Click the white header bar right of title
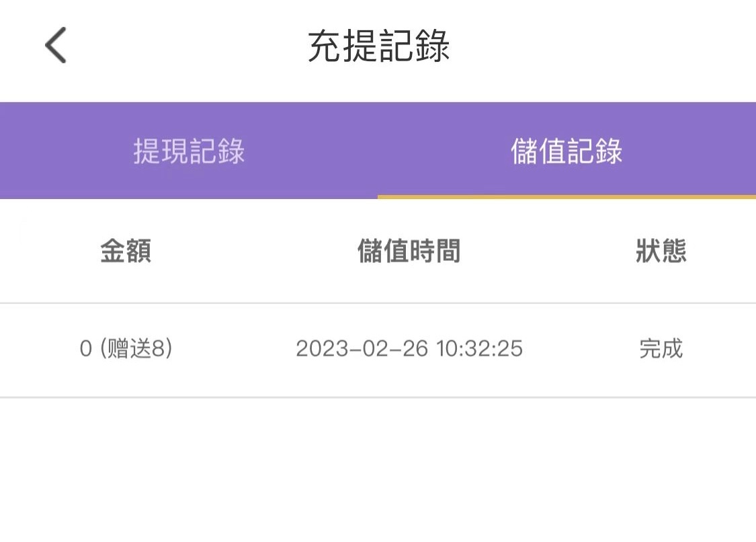756x542 pixels. 605,46
